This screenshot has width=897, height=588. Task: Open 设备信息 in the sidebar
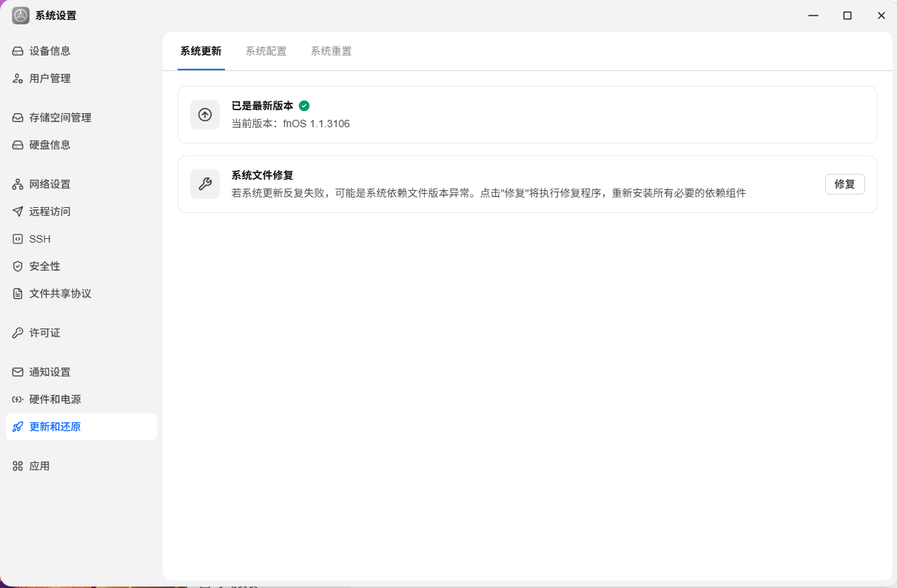tap(81, 51)
